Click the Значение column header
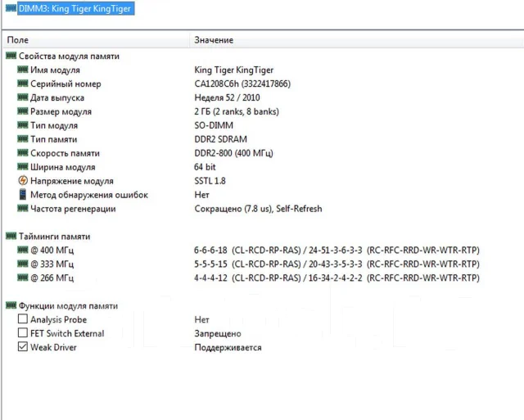This screenshot has height=420, width=524. [214, 40]
